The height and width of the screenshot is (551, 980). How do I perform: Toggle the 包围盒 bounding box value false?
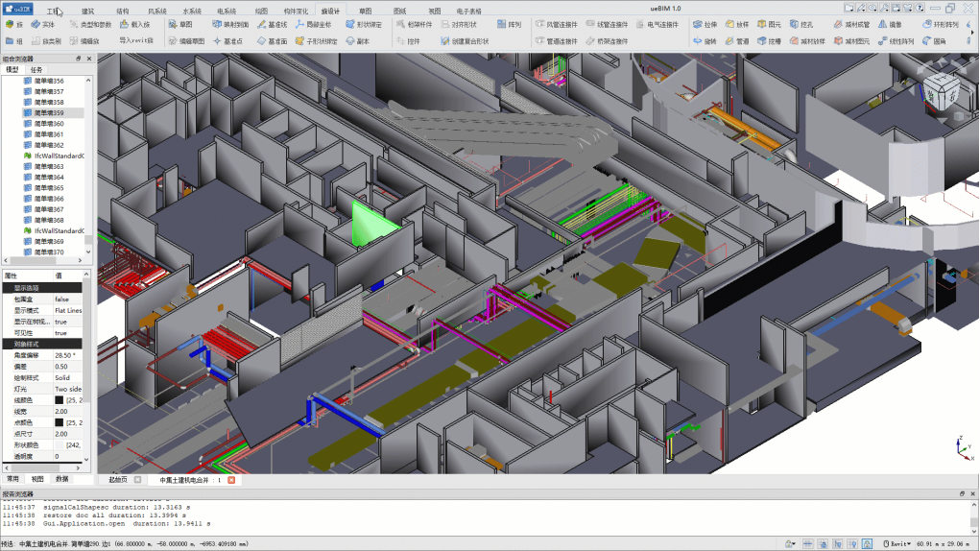(67, 299)
